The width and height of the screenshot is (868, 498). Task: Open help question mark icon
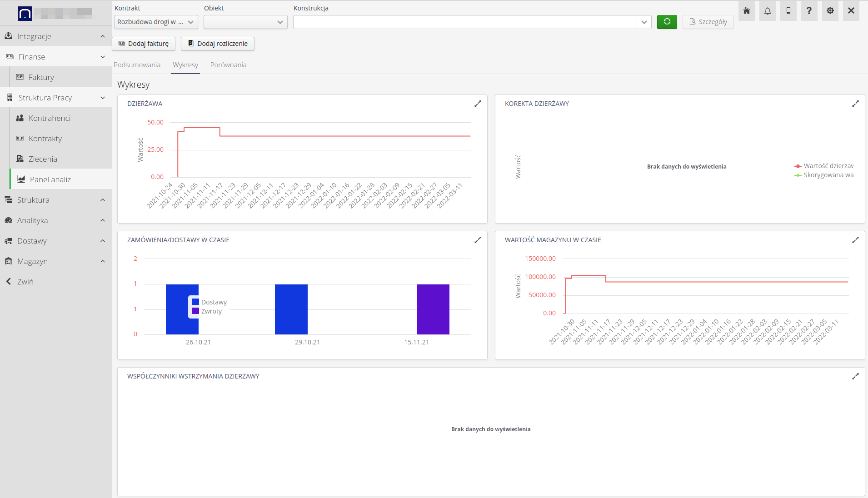pyautogui.click(x=809, y=11)
